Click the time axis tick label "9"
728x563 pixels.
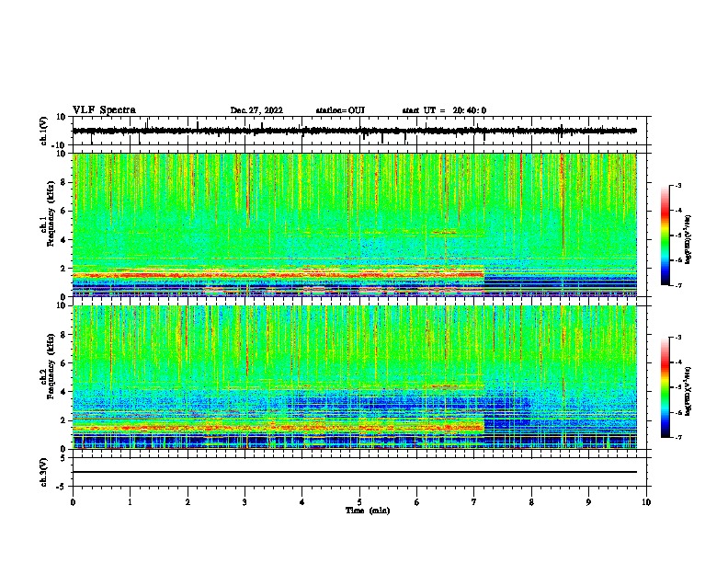[588, 502]
